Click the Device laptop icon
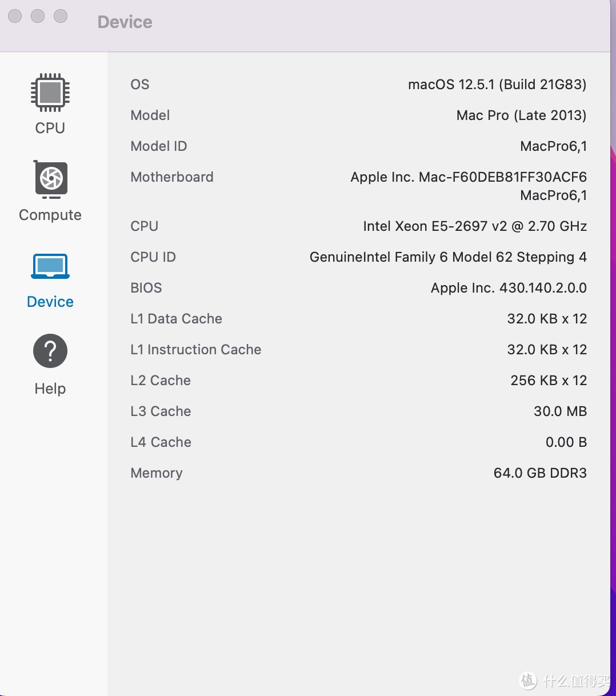The width and height of the screenshot is (616, 696). point(50,266)
